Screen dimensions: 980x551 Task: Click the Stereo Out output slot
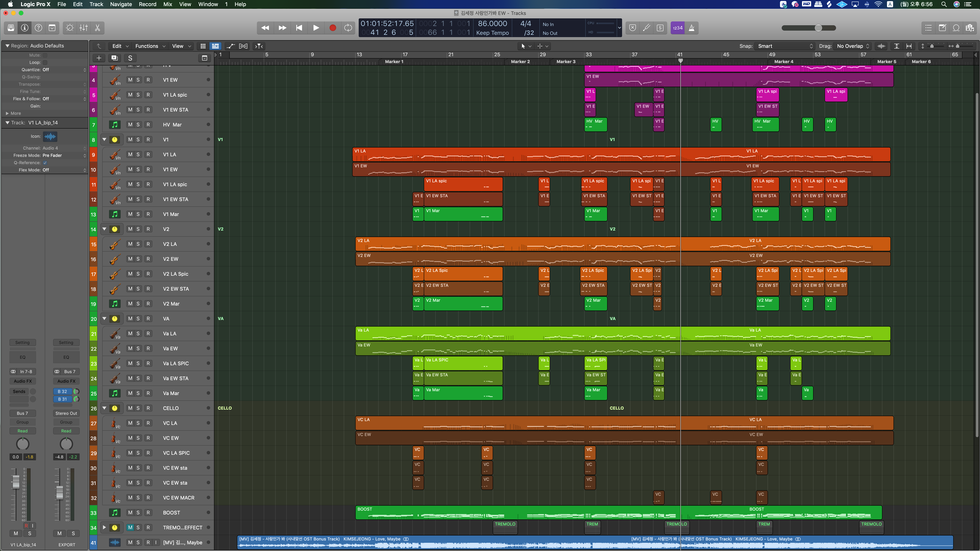[x=66, y=413]
